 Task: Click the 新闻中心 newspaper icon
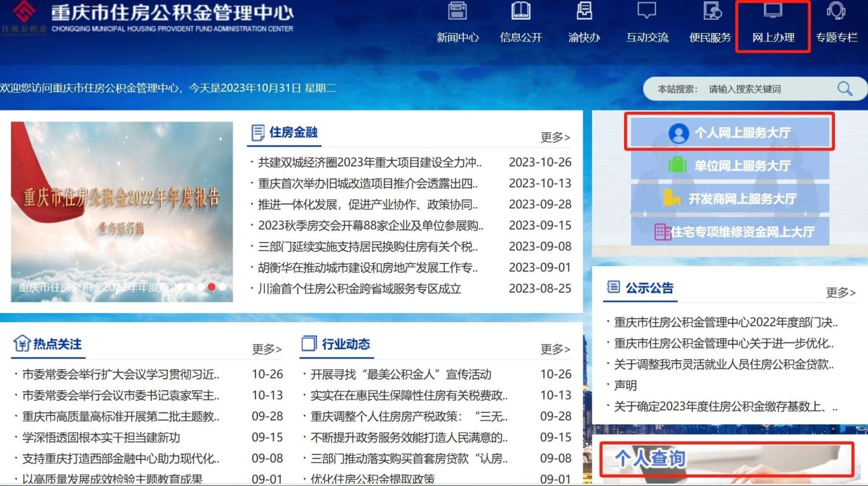458,11
